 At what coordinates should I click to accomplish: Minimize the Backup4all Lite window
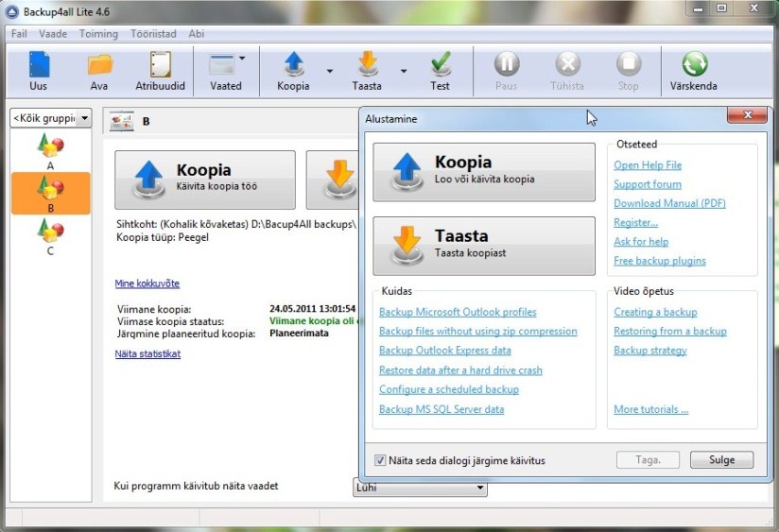pyautogui.click(x=699, y=9)
